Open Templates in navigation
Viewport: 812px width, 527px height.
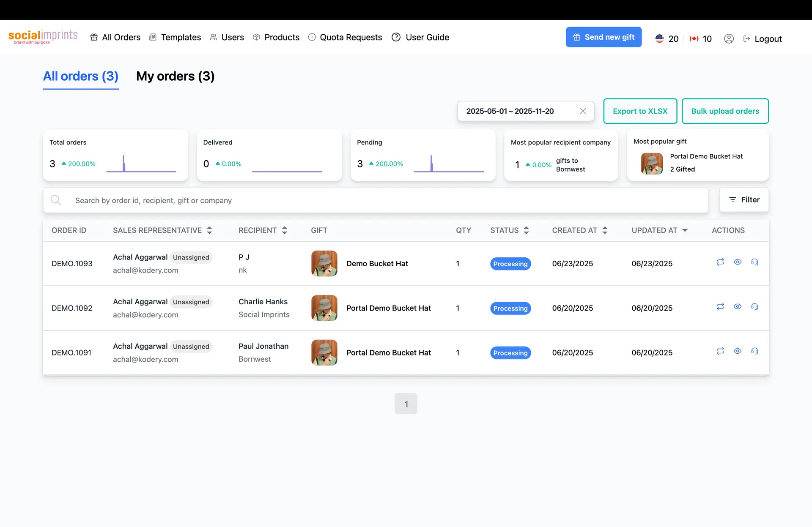(x=175, y=37)
